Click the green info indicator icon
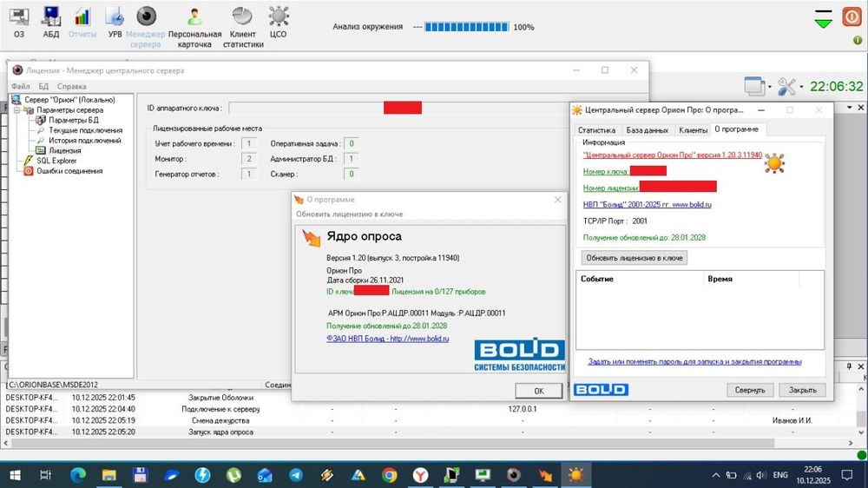868x488 pixels. 858,41
